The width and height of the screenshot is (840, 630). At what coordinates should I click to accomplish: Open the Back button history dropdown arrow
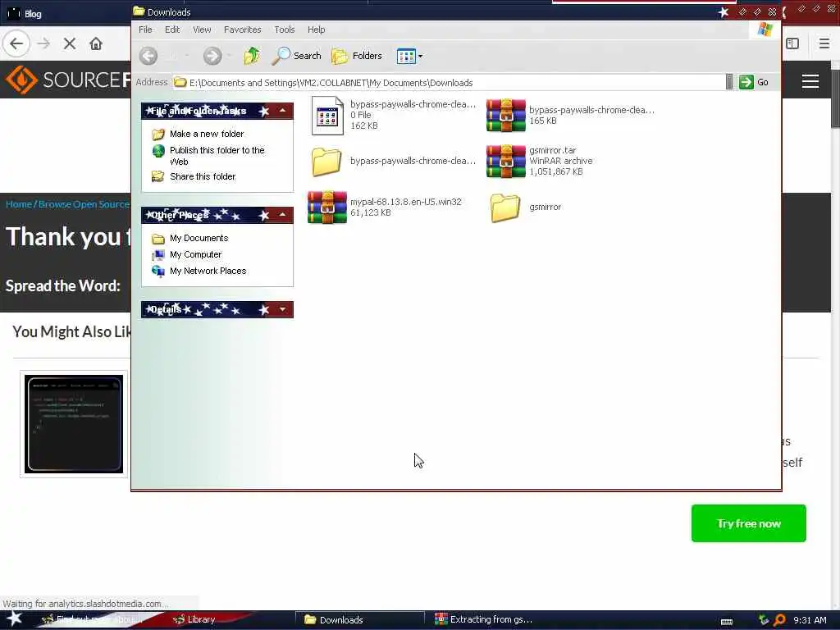click(x=186, y=56)
